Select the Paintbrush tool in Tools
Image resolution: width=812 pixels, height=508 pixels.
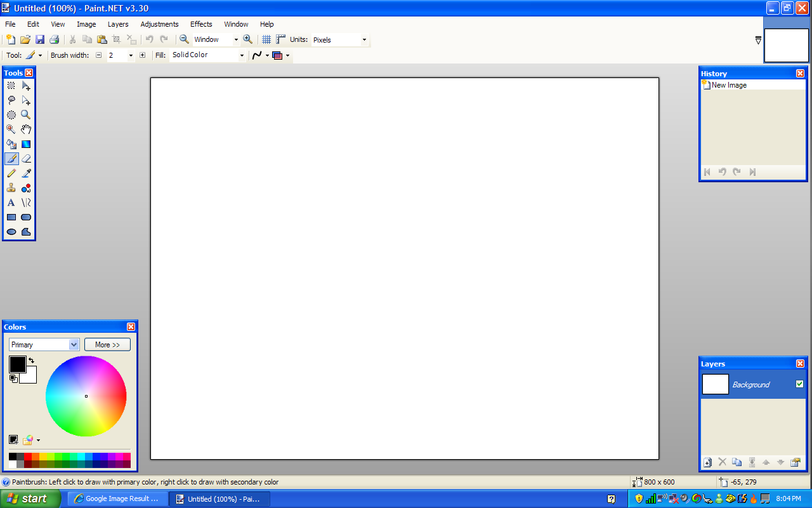click(11, 159)
